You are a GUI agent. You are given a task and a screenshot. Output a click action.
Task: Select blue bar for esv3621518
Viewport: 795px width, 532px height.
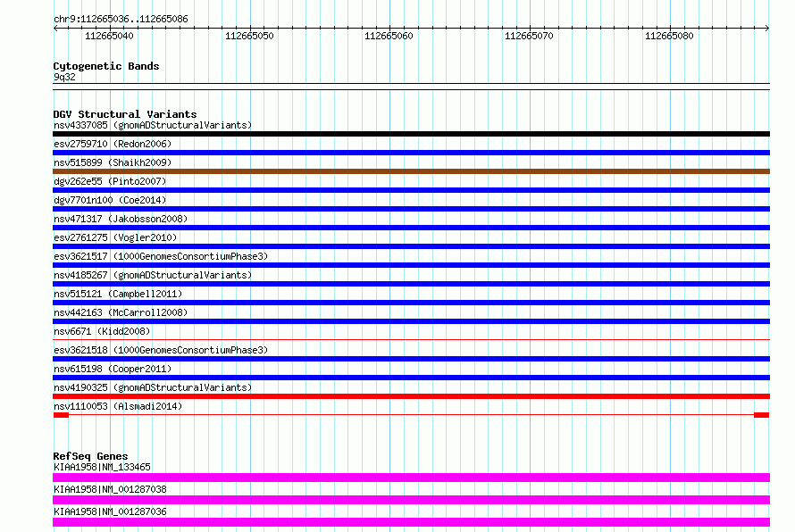pyautogui.click(x=411, y=359)
